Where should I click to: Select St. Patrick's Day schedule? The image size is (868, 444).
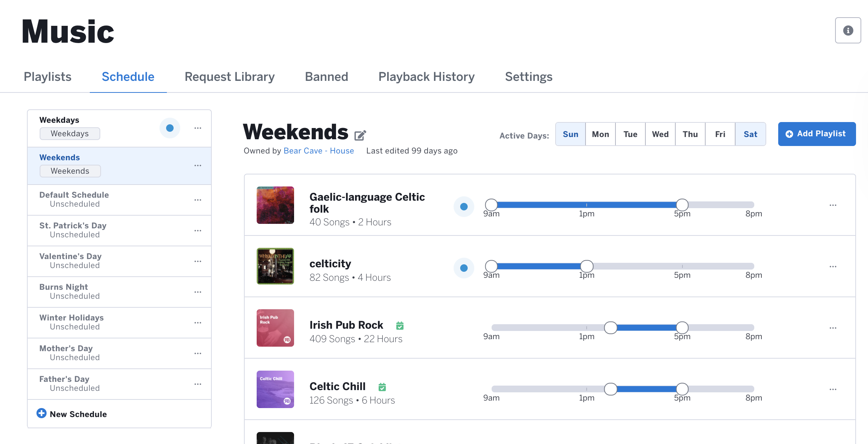pos(119,231)
